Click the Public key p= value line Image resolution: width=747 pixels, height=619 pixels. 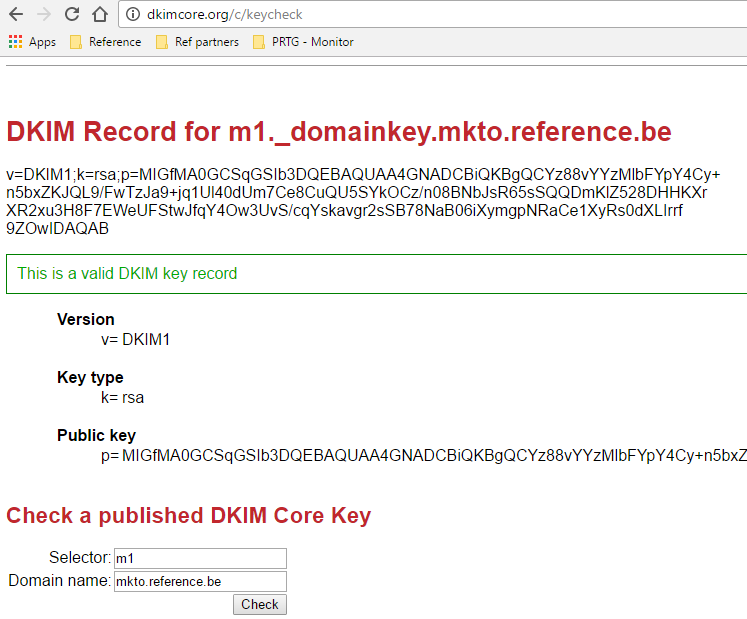tap(420, 456)
